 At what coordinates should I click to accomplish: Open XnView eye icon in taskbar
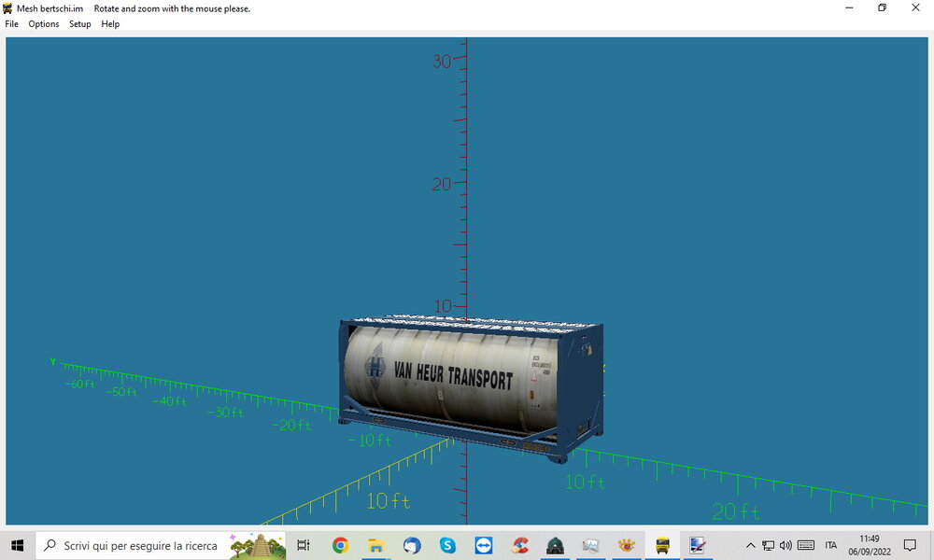(x=627, y=545)
